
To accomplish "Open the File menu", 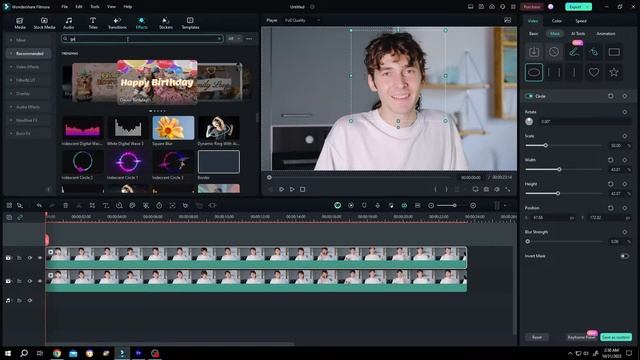I will (x=64, y=7).
